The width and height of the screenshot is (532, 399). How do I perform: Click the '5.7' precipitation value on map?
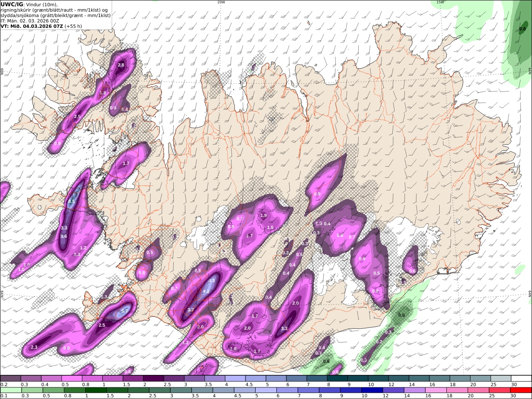124,311
